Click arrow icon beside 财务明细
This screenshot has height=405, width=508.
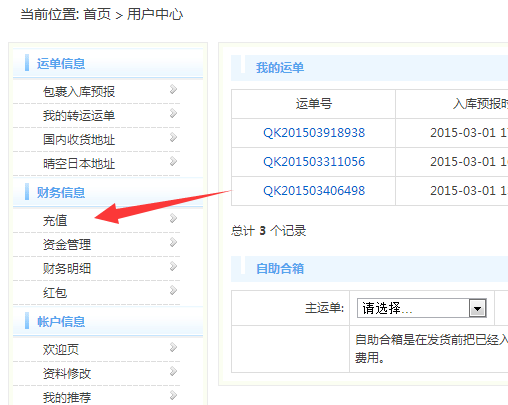pyautogui.click(x=173, y=266)
